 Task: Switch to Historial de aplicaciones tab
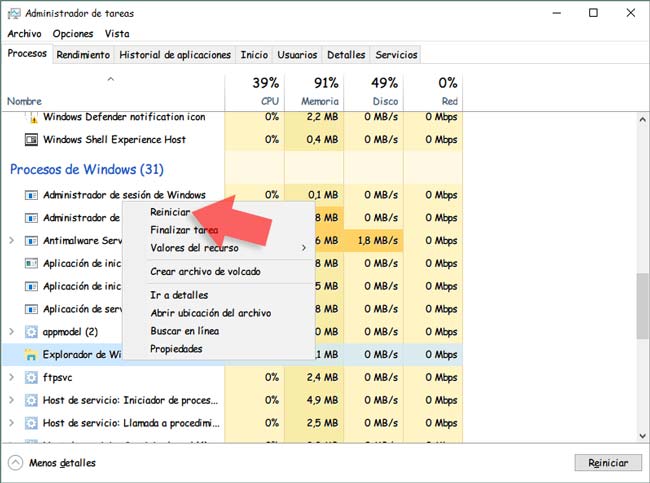click(175, 55)
